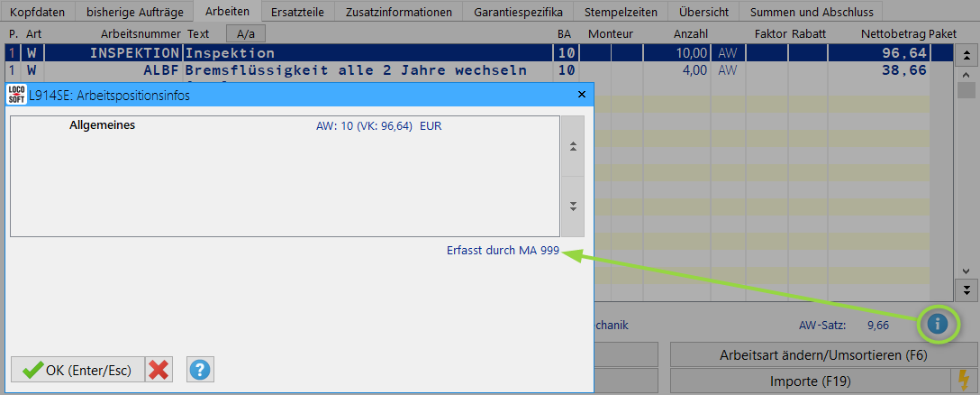Viewport: 980px width, 395px height.
Task: Jump to top with table's double-up arrow
Action: click(x=966, y=54)
